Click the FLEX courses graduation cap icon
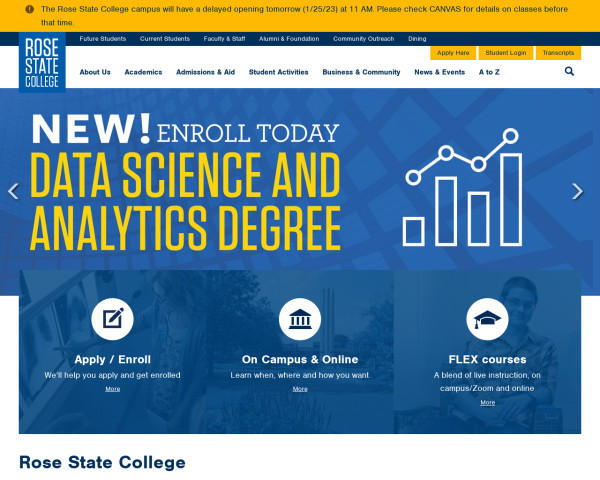This screenshot has width=600, height=480. pos(487,319)
